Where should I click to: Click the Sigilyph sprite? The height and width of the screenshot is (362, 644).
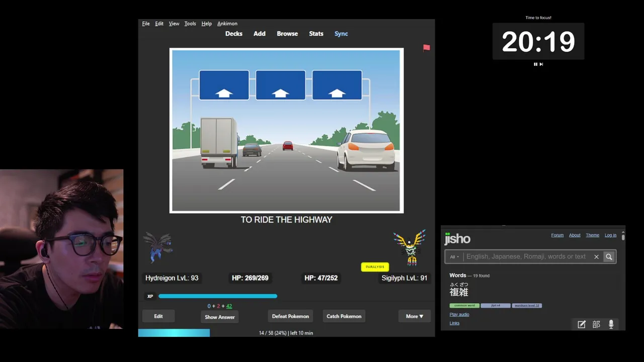410,247
